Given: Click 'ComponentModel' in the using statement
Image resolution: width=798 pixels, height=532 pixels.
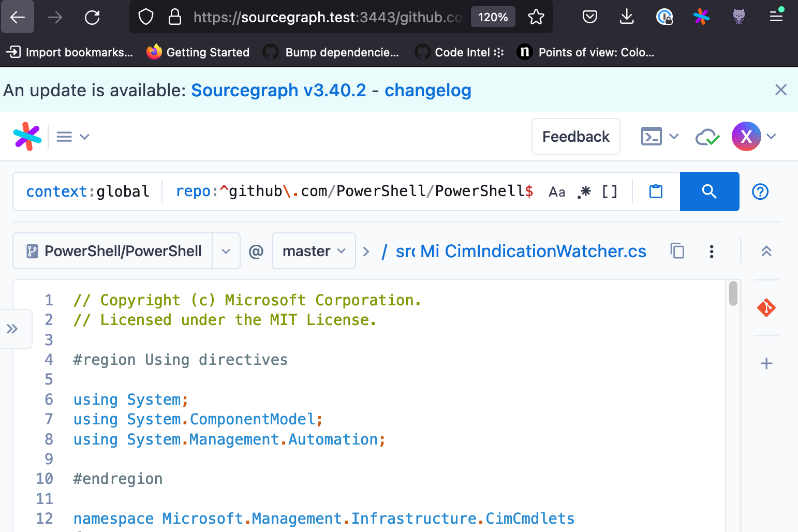Looking at the screenshot, I should tap(253, 419).
